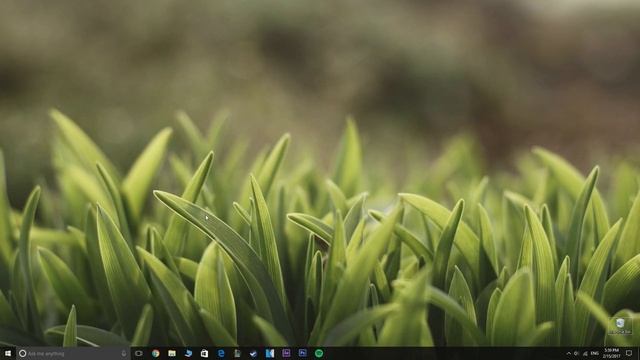Viewport: 640px width, 360px height.
Task: Open the blue checkmark app on the taskbar
Action: tap(253, 353)
